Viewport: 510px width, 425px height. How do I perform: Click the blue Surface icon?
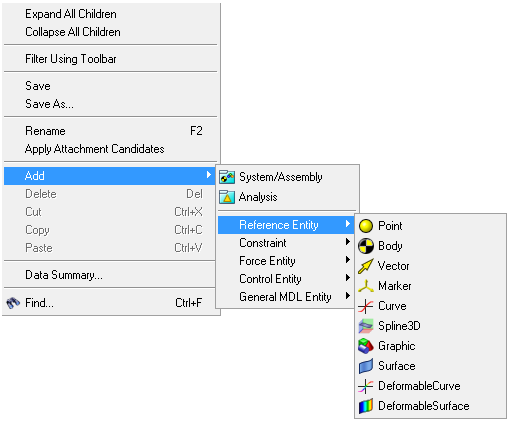tap(366, 366)
